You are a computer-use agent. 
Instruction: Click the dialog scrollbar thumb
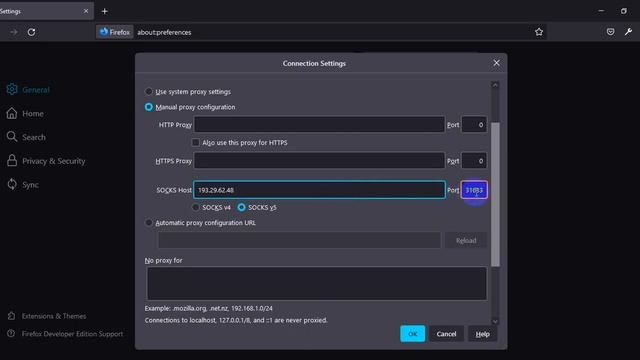(495, 194)
